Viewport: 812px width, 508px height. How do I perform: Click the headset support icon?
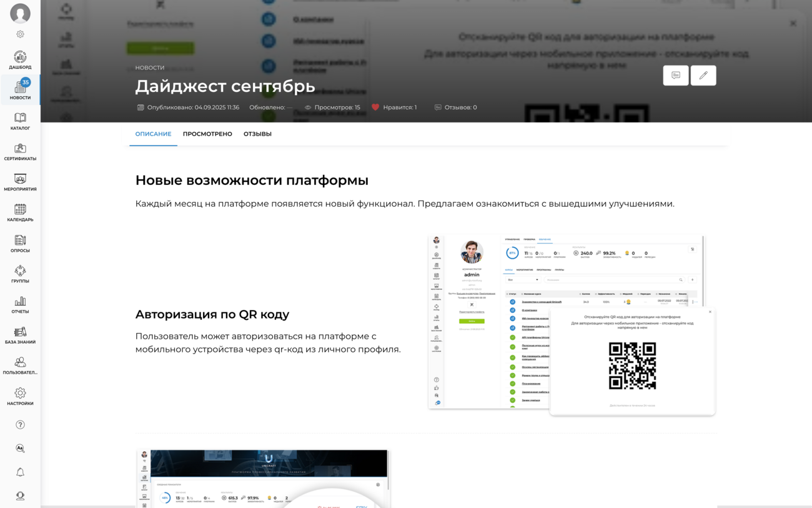tap(20, 496)
